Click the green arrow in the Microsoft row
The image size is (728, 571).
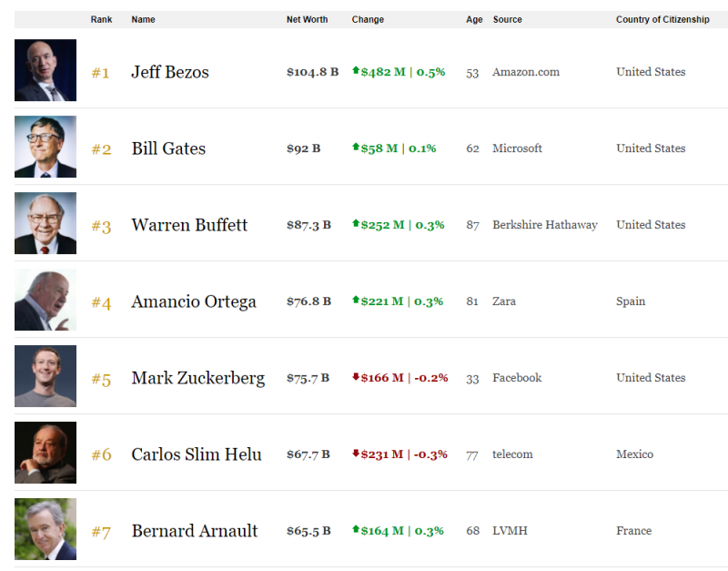(x=356, y=148)
